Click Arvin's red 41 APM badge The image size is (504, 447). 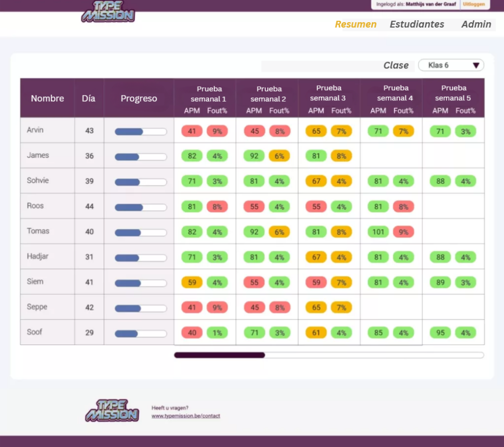(x=192, y=131)
